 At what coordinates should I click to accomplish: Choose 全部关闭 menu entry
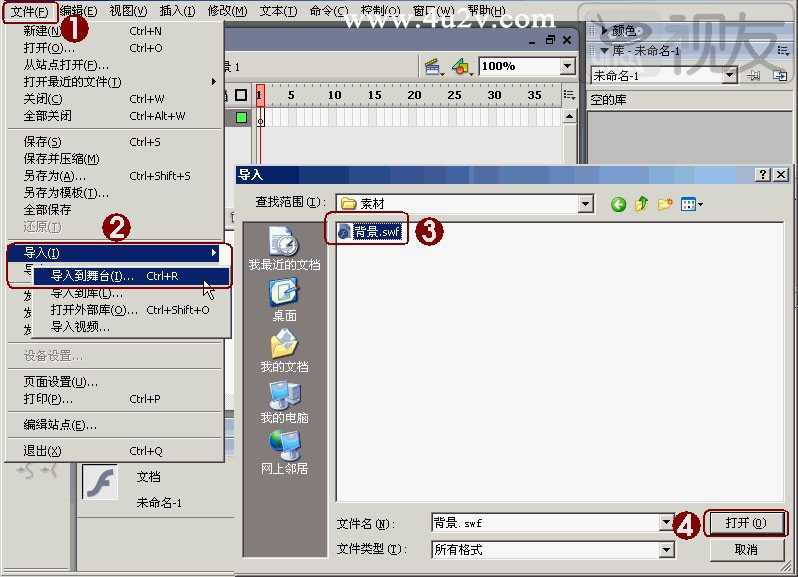coord(115,116)
